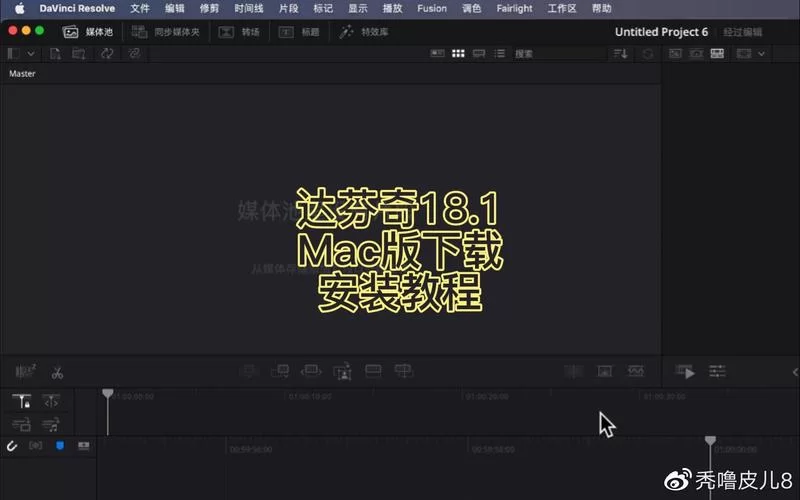Click the ripple overwrite icon
Viewport: 800px width, 500px height.
(311, 370)
